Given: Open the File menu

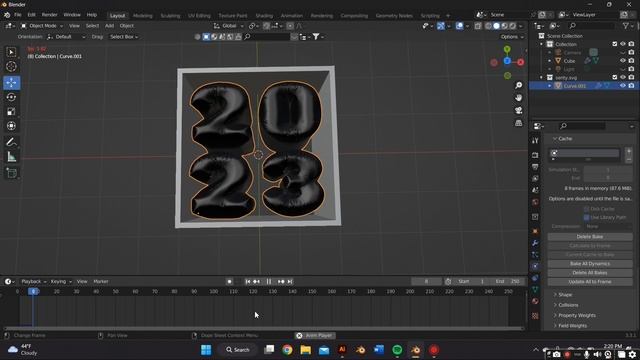Looking at the screenshot, I should pos(18,15).
